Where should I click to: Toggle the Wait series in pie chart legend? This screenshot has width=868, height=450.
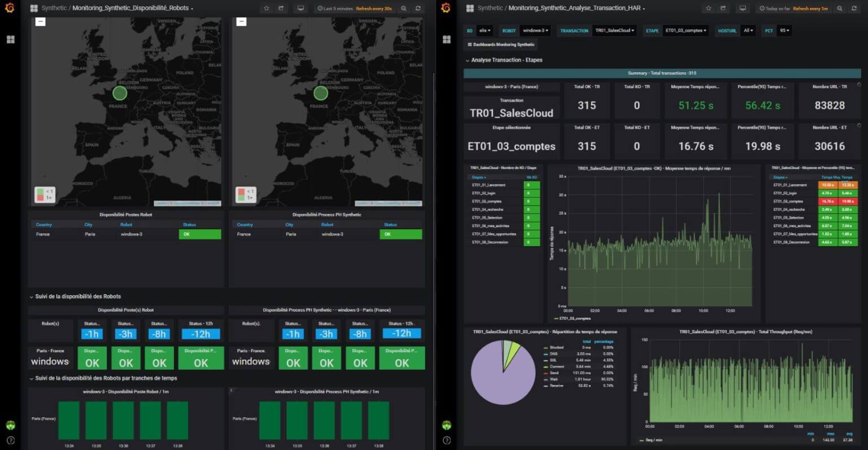pyautogui.click(x=553, y=379)
